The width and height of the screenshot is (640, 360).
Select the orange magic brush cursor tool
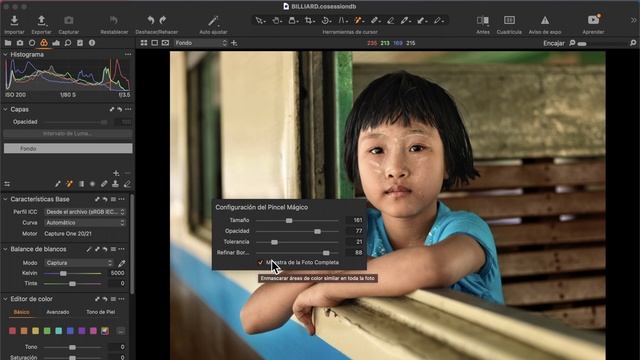point(358,20)
